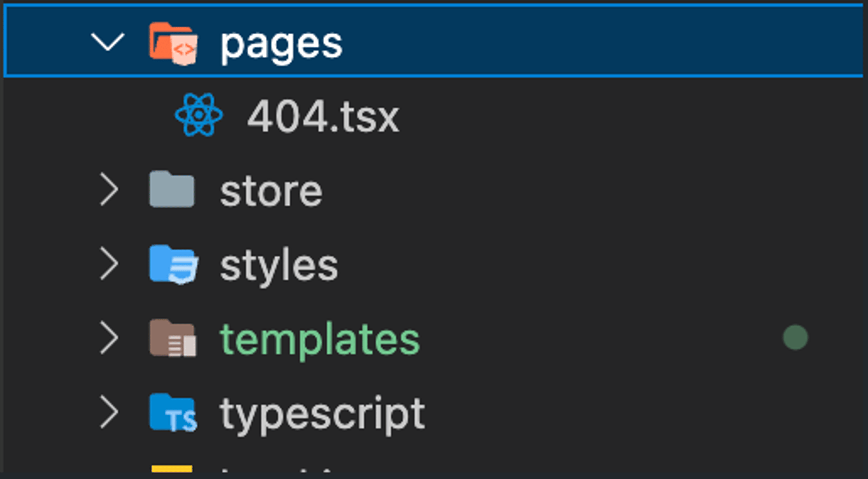Viewport: 868px width, 479px height.
Task: Click the gray store folder icon
Action: pyautogui.click(x=172, y=189)
